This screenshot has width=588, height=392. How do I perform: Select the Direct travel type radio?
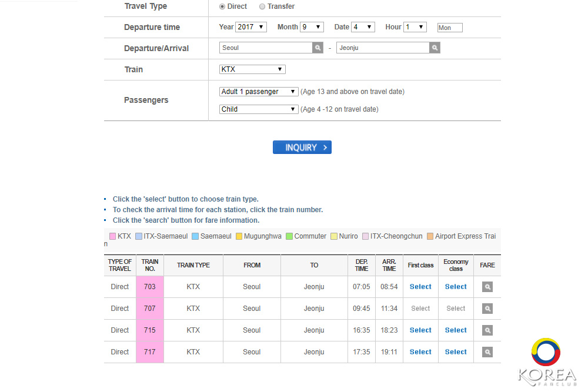tap(222, 6)
